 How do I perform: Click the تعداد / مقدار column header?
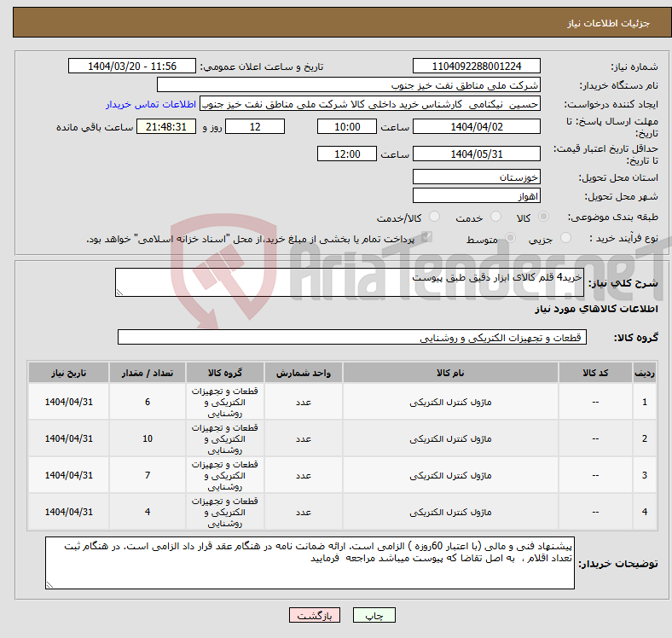[x=148, y=373]
